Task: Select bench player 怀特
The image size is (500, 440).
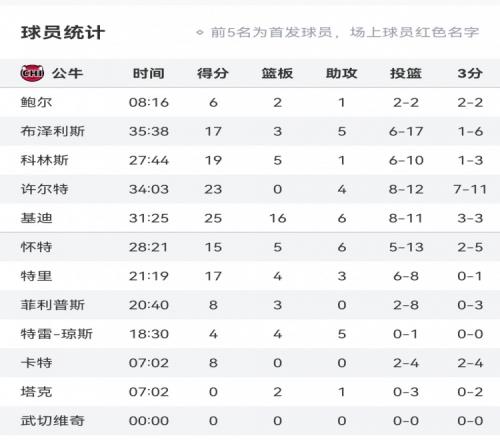Action: coord(36,247)
